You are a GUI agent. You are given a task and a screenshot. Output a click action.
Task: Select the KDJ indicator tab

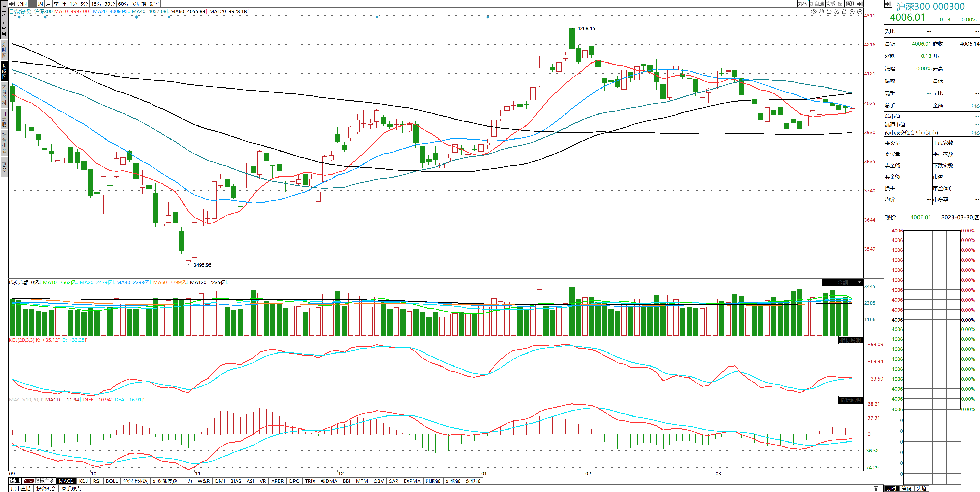pos(83,481)
